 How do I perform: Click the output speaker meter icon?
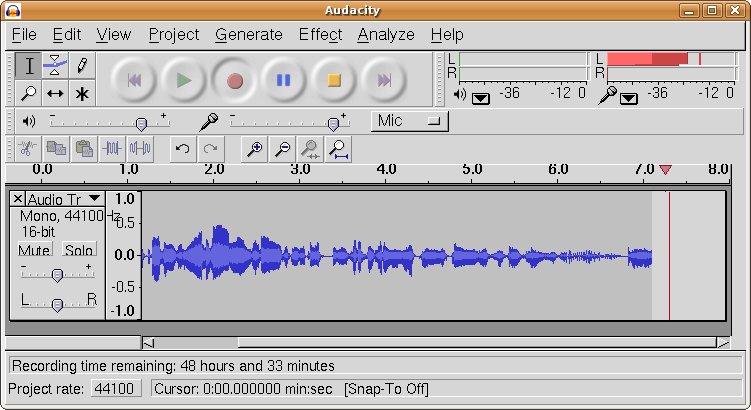pyautogui.click(x=460, y=94)
